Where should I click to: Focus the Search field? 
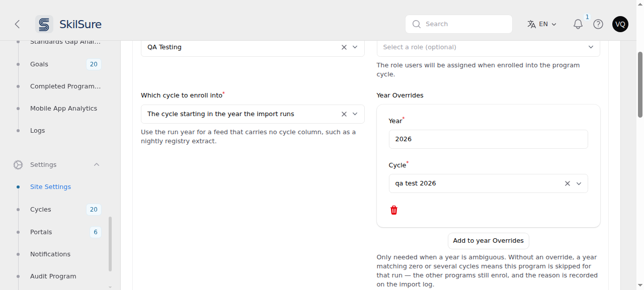pyautogui.click(x=459, y=24)
